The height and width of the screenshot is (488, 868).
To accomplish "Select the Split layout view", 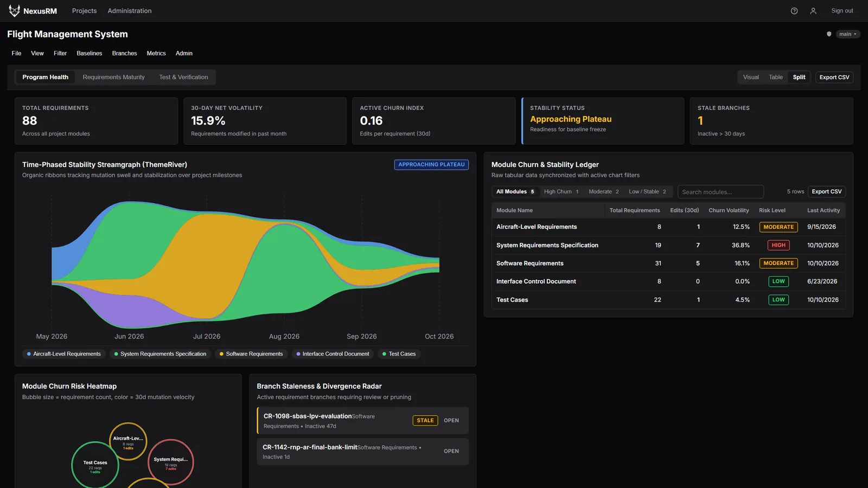I will (x=799, y=77).
